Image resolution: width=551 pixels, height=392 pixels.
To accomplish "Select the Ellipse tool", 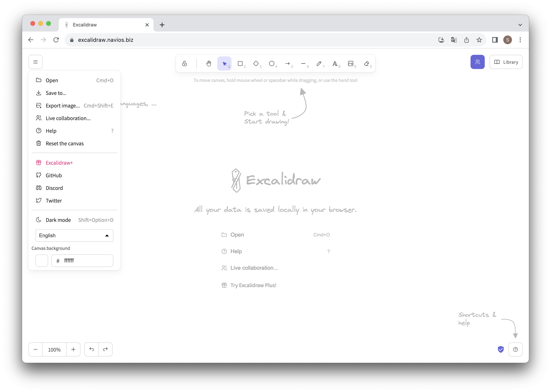I will tap(272, 63).
